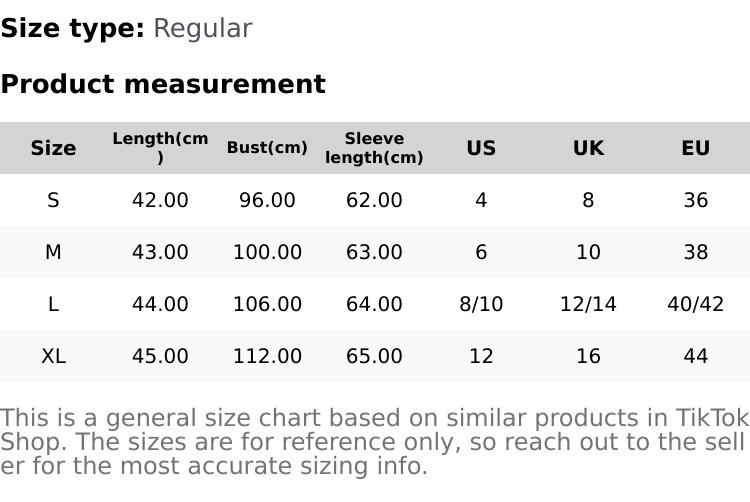Select the EU column header
This screenshot has width=750, height=502.
pos(695,148)
